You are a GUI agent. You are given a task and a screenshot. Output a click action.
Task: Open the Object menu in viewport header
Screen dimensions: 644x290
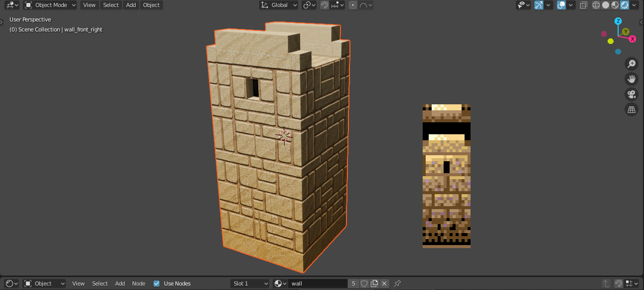click(151, 5)
